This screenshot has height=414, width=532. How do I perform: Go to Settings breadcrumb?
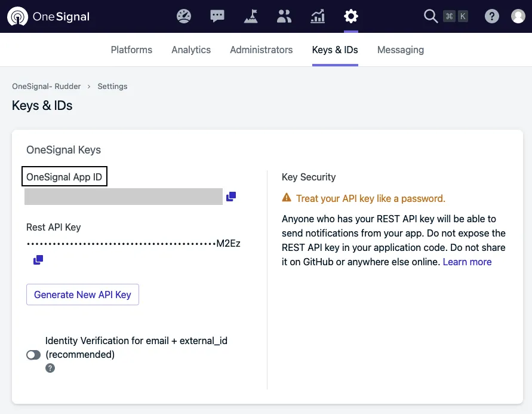pos(112,86)
